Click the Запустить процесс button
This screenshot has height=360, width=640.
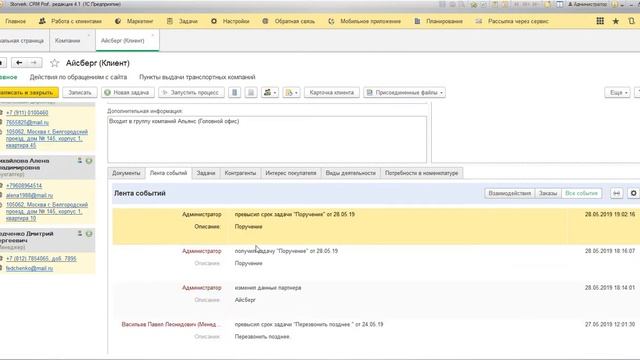click(x=191, y=93)
